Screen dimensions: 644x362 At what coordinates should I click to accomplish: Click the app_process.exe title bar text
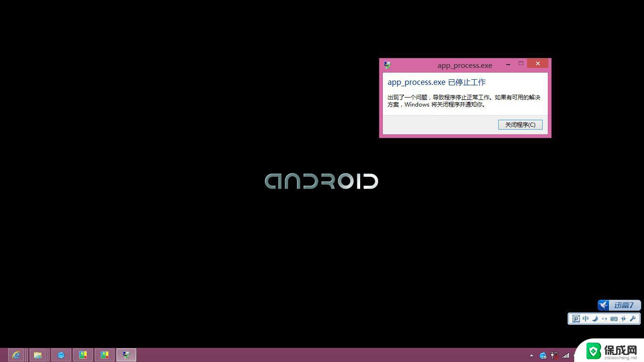pos(465,66)
